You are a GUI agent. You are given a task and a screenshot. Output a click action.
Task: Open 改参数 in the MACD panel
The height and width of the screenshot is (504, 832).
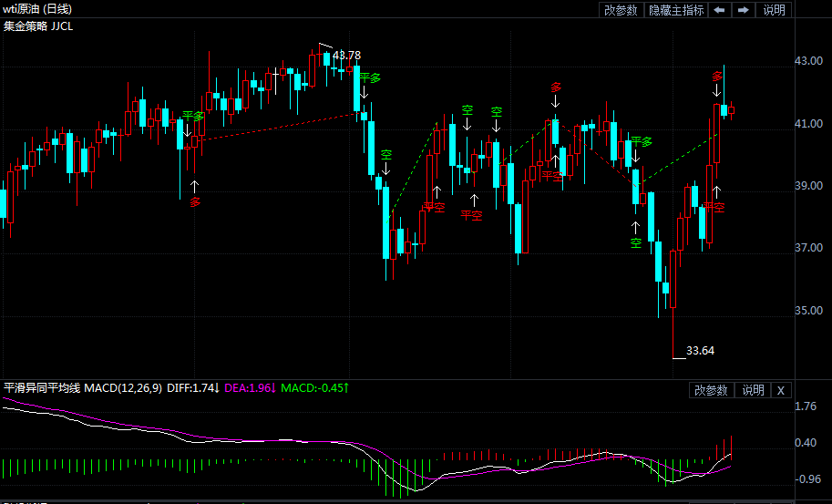tap(712, 390)
